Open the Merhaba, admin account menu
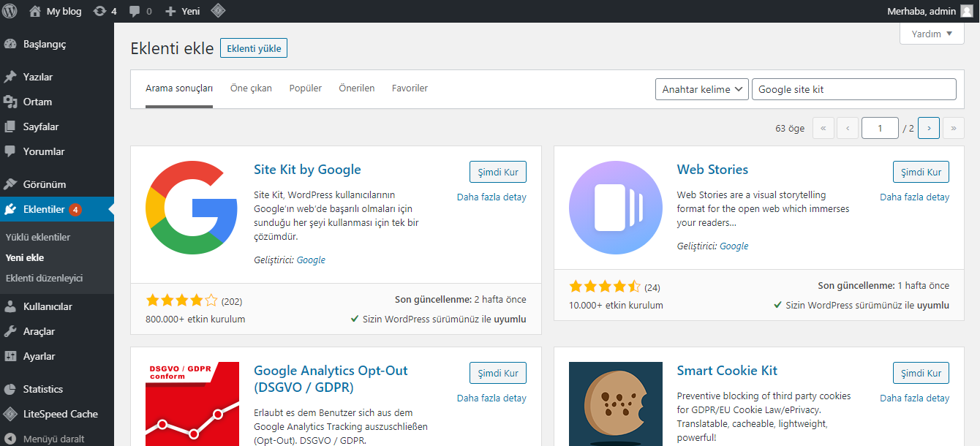 coord(930,11)
